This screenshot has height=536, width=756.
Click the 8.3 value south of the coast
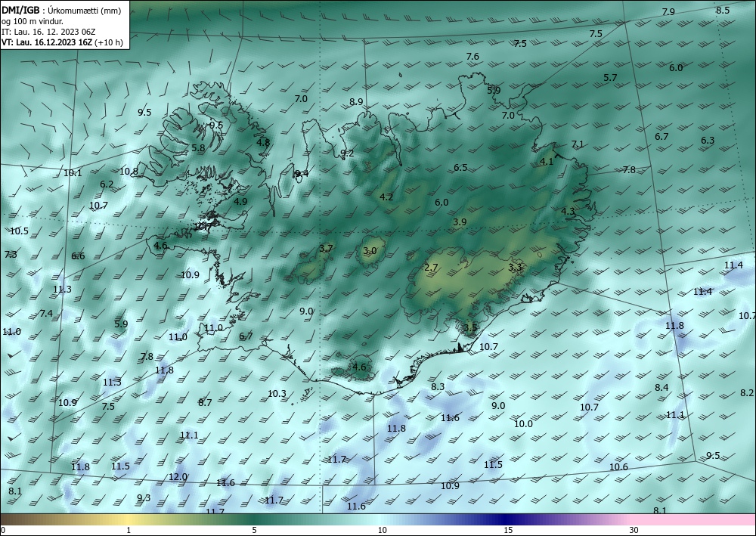(438, 386)
